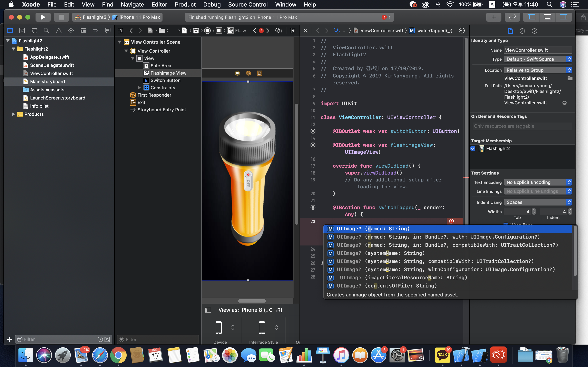The width and height of the screenshot is (588, 367).
Task: Expand the Constraints item in outline
Action: [x=139, y=88]
